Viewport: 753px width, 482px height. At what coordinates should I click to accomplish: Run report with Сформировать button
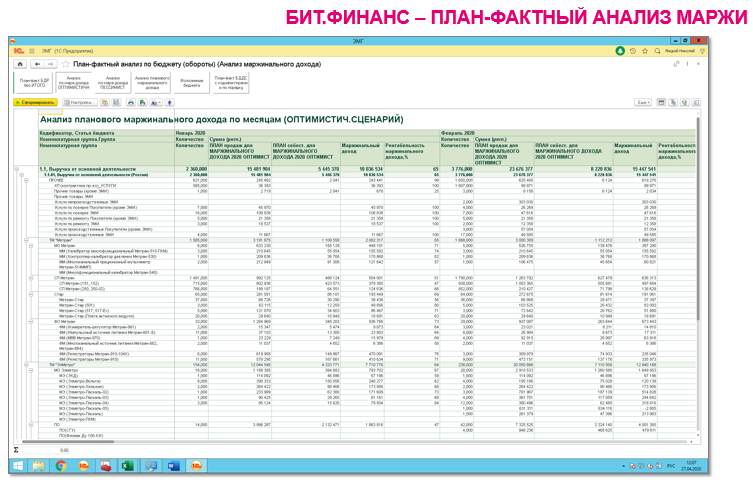point(36,102)
